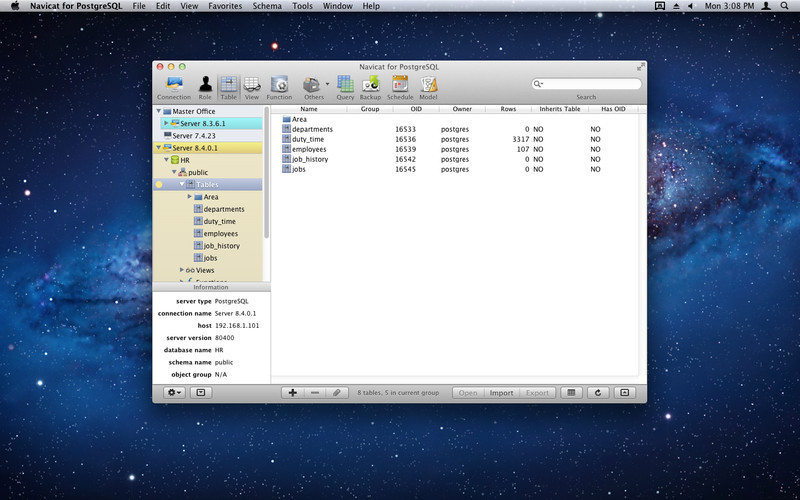
Task: Open the File menu
Action: (139, 6)
